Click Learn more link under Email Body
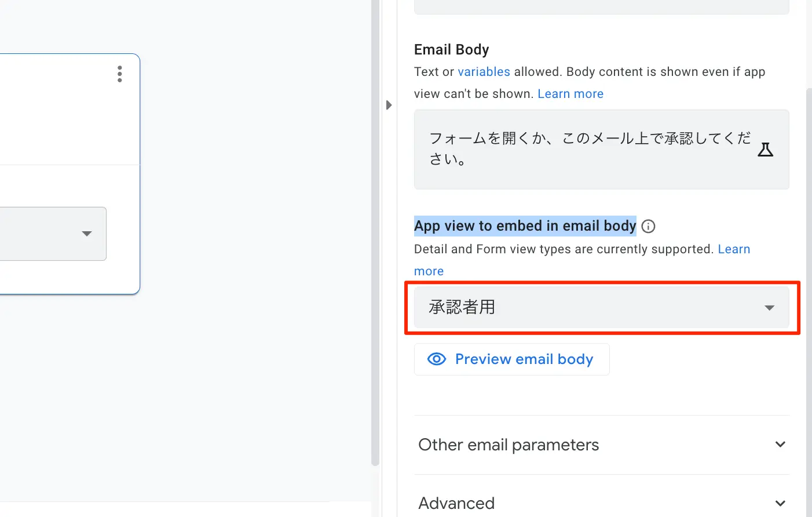This screenshot has width=812, height=517. [x=570, y=94]
